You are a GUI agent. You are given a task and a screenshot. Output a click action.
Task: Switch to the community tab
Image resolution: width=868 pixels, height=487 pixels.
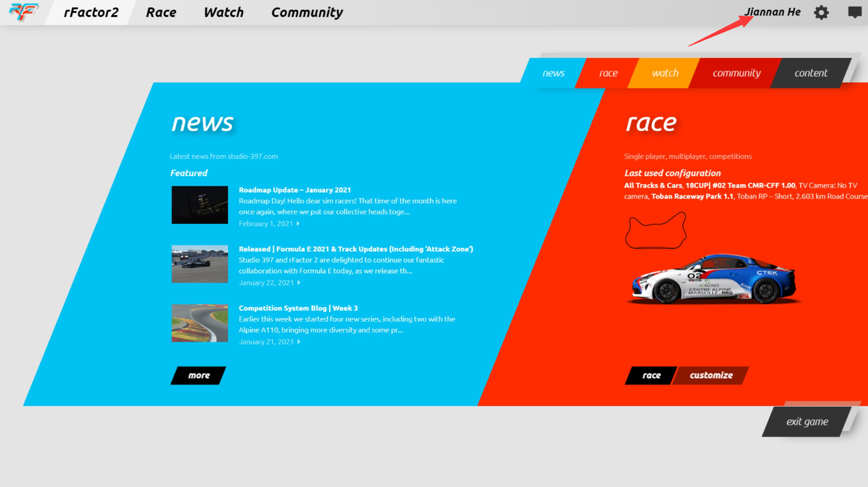[x=737, y=73]
